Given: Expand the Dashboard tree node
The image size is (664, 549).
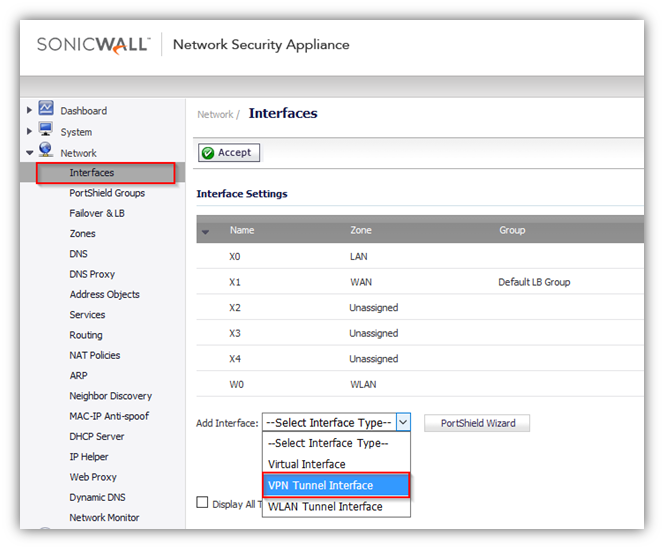Looking at the screenshot, I should [x=29, y=111].
